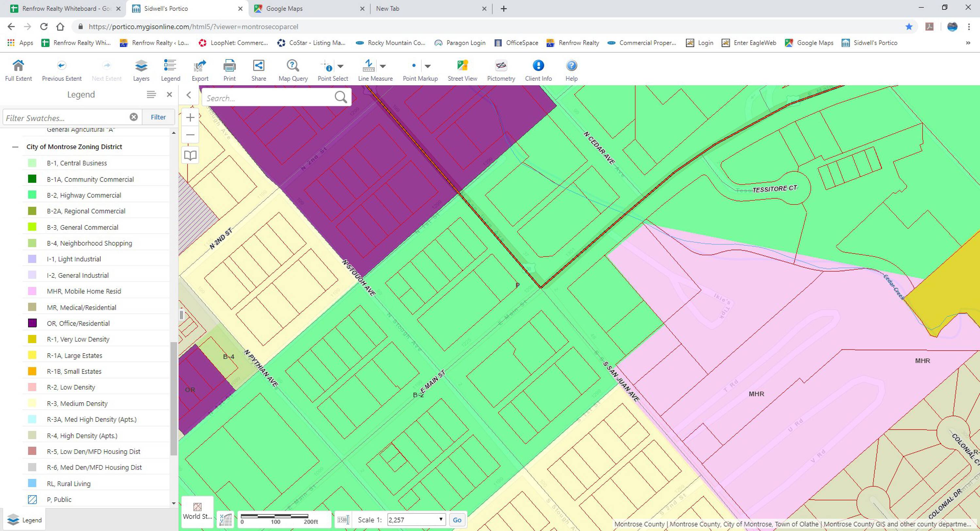Collapse the side panel with the arrow
The image size is (980, 531).
(189, 95)
